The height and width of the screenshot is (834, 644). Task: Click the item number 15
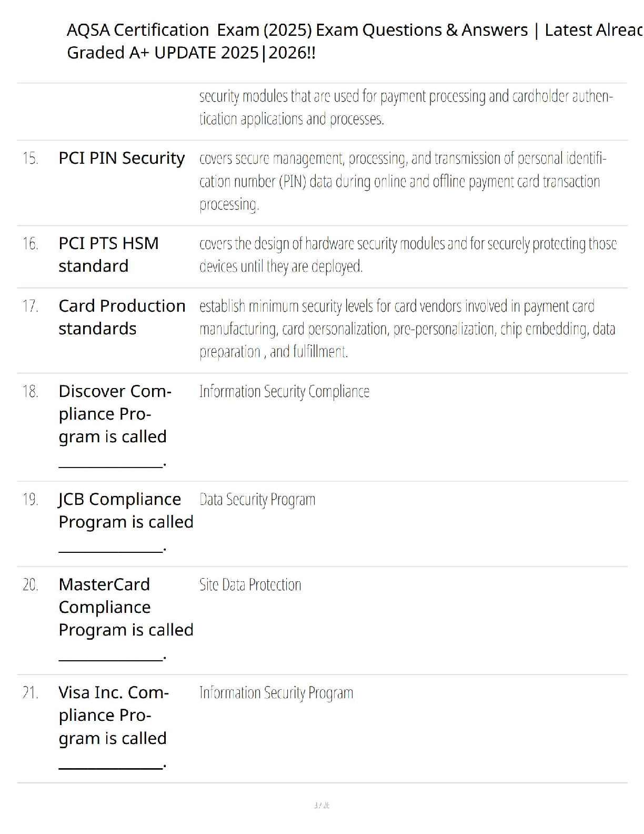point(31,158)
